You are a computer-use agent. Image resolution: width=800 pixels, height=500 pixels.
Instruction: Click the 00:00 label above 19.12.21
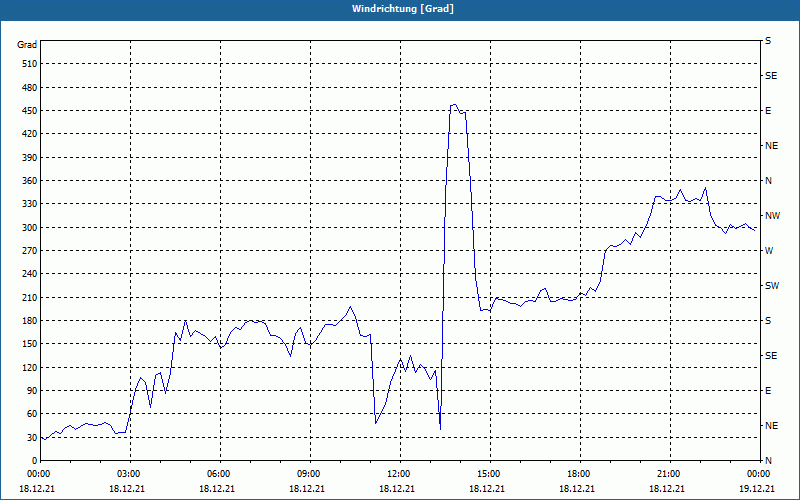(757, 474)
